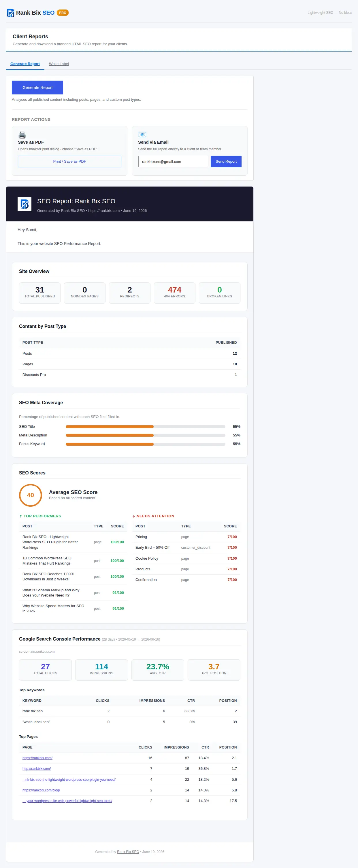The width and height of the screenshot is (358, 868).
Task: Click the Rank Bix SEO footer link
Action: point(128,852)
